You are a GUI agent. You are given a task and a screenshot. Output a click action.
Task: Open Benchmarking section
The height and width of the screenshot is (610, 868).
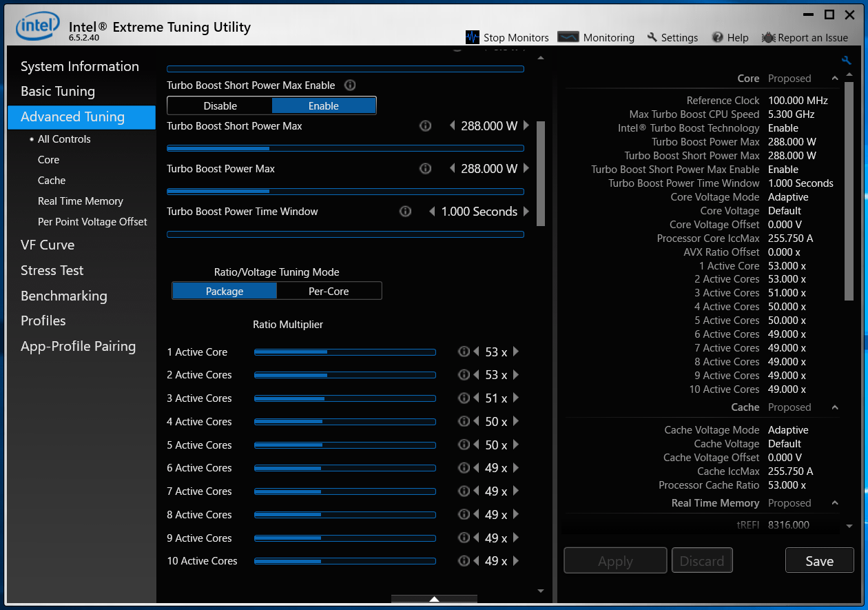pos(64,296)
